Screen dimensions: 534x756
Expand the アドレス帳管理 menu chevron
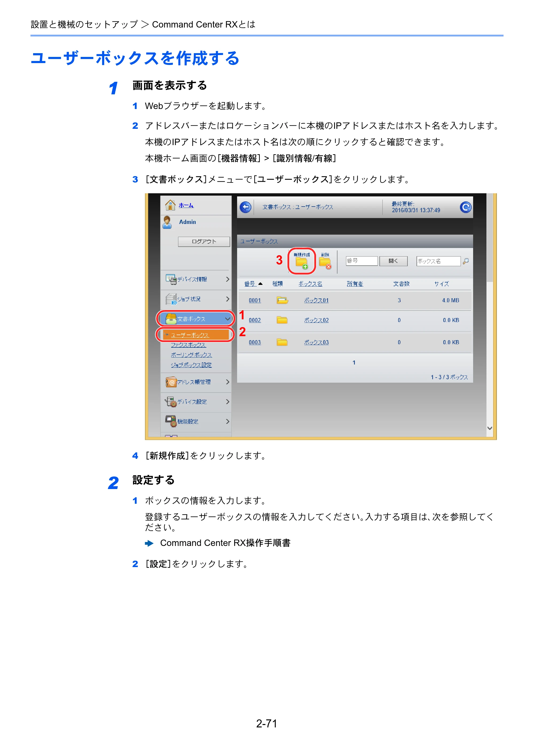tap(227, 382)
